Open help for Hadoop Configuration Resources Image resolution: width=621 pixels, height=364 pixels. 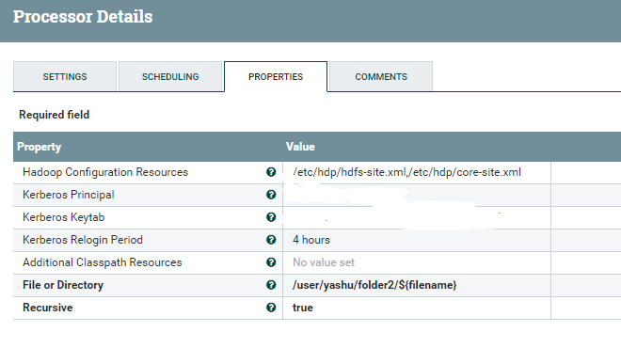(x=271, y=172)
